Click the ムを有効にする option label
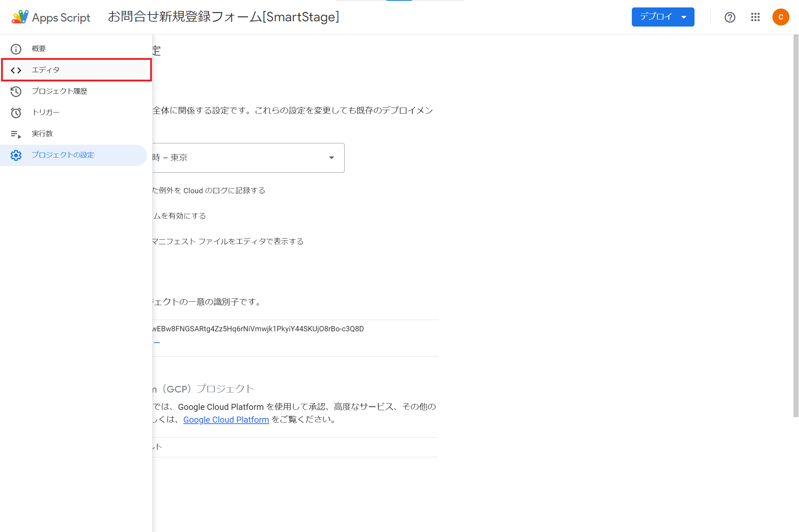Viewport: 799px width, 532px height. click(x=179, y=216)
